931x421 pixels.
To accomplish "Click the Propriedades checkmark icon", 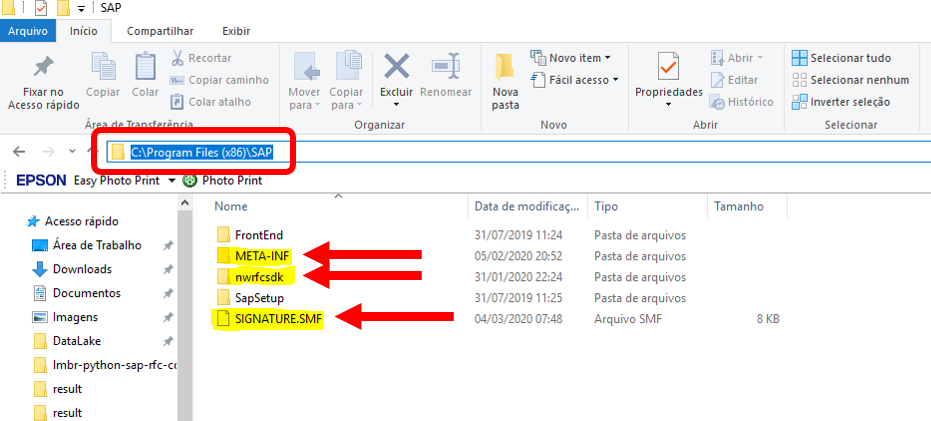I will tap(669, 67).
